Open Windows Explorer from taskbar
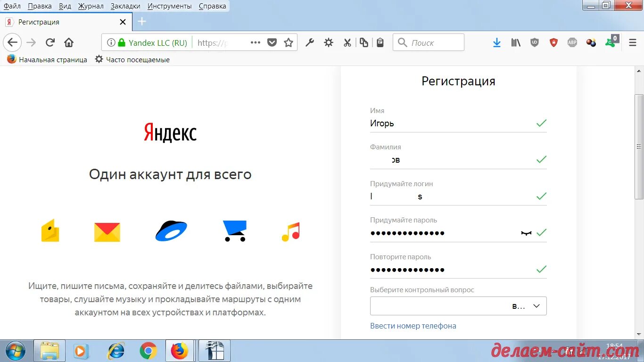The height and width of the screenshot is (362, 644). click(x=50, y=351)
